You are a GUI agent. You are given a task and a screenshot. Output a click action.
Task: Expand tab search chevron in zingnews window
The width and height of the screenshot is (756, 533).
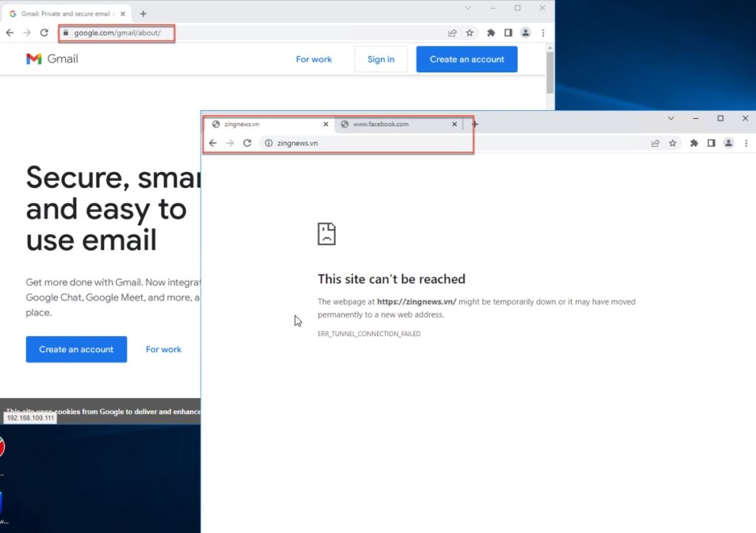point(670,119)
